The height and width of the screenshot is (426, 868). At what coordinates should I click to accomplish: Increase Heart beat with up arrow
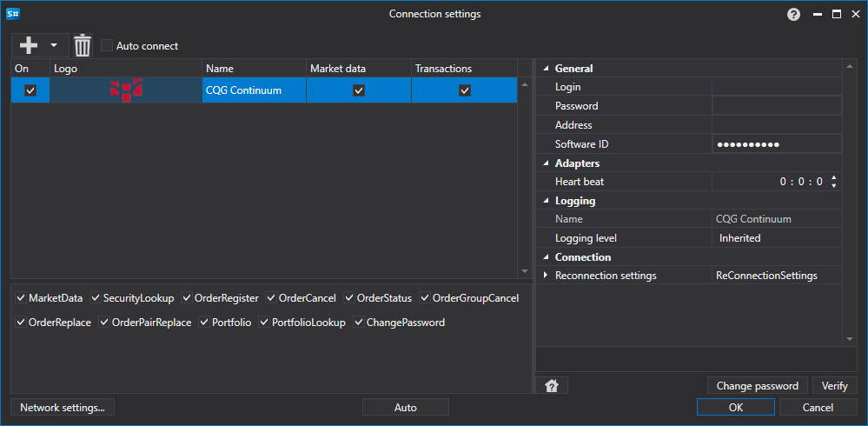(833, 178)
